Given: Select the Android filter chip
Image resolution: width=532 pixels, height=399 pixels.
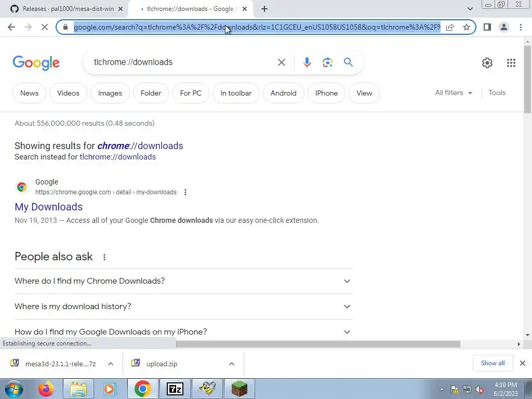Looking at the screenshot, I should pos(283,93).
